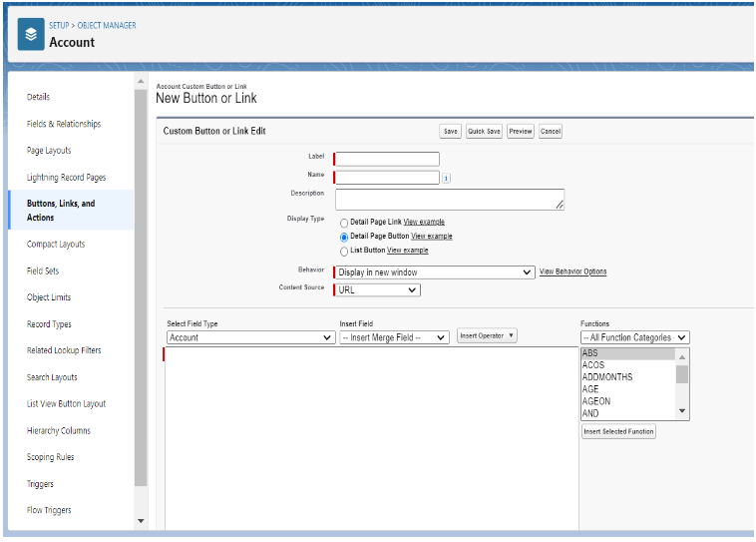Screen dimensions: 756x542
Task: Click the Label input field
Action: (x=387, y=159)
